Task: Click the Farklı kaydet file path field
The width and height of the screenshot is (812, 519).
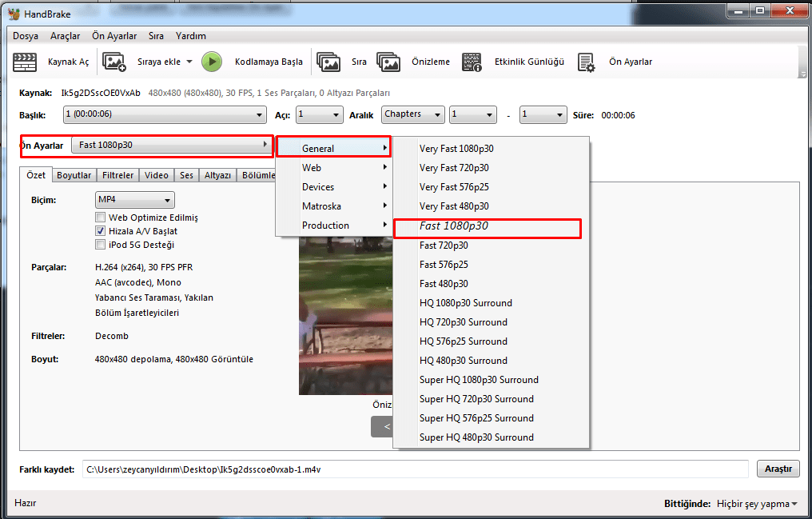Action: pyautogui.click(x=416, y=469)
